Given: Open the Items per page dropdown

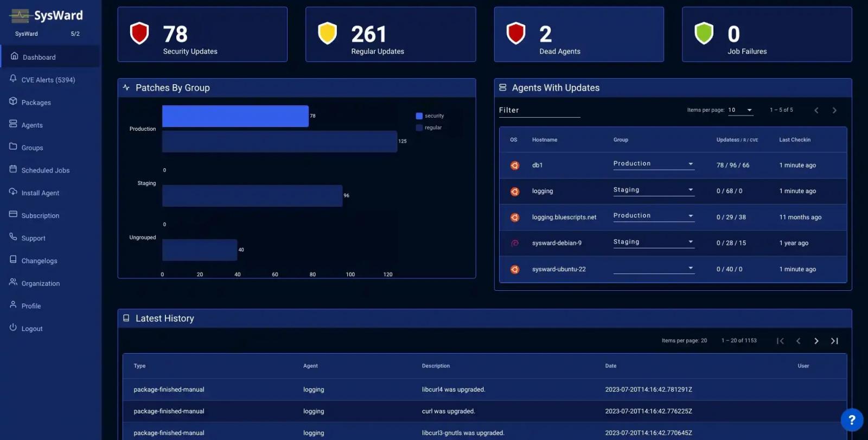Looking at the screenshot, I should (x=741, y=110).
